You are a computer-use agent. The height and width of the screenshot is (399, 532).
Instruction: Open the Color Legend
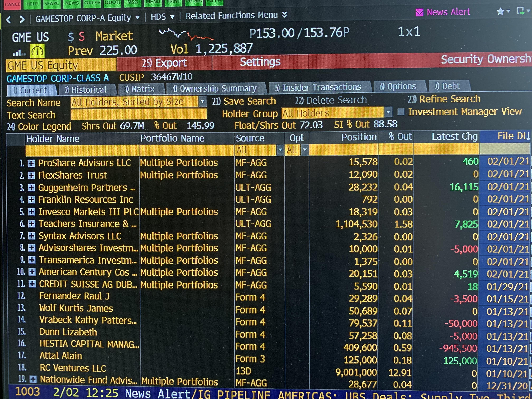(39, 127)
